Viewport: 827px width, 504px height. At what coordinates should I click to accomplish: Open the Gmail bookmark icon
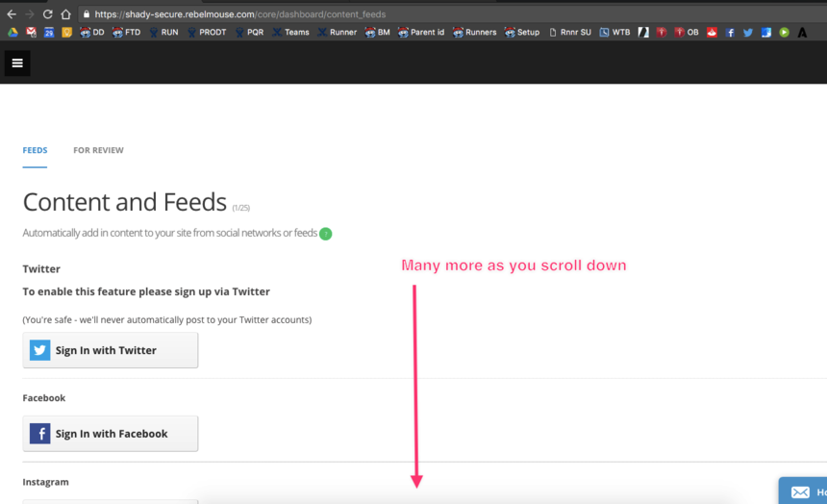31,32
